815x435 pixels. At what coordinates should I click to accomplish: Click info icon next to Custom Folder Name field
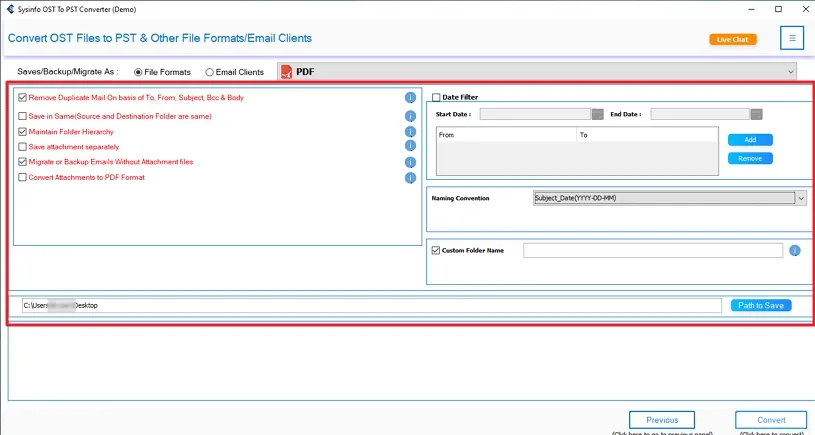[795, 250]
